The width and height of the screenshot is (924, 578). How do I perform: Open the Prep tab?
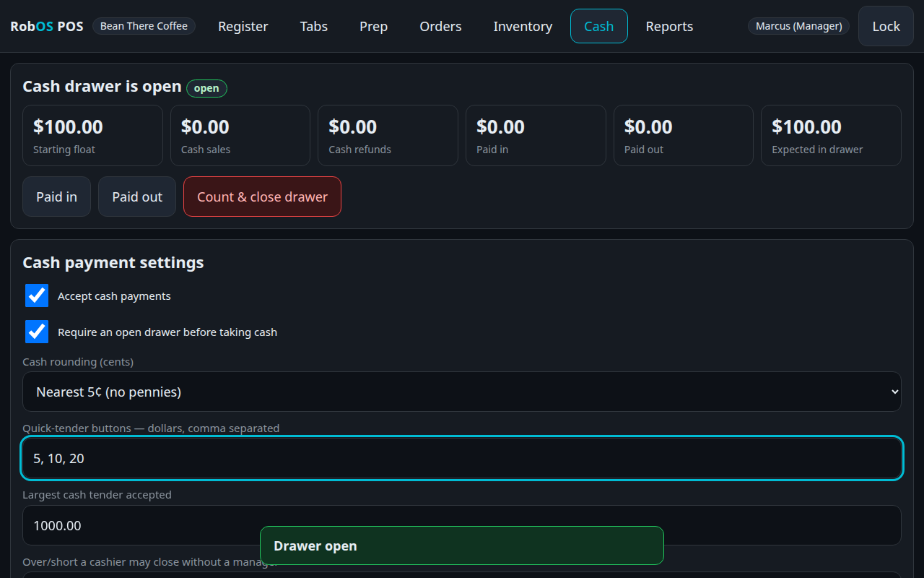[x=374, y=26]
